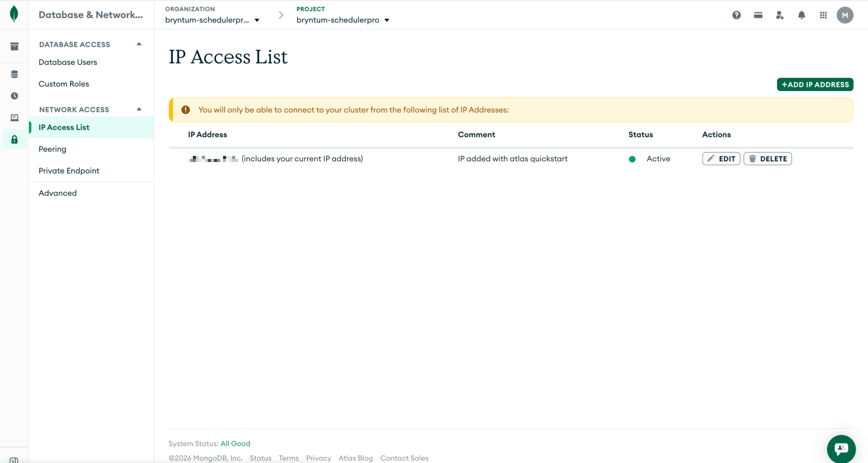The height and width of the screenshot is (463, 868).
Task: Select the Security lock icon in sidebar
Action: tap(14, 139)
